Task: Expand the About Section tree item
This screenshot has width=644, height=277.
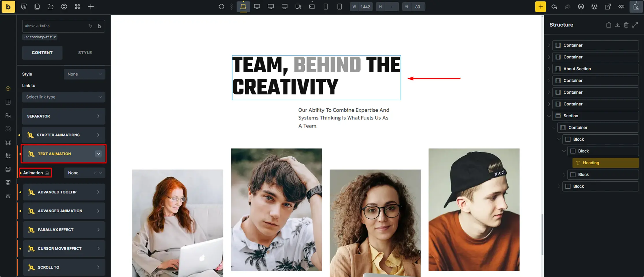Action: point(549,69)
